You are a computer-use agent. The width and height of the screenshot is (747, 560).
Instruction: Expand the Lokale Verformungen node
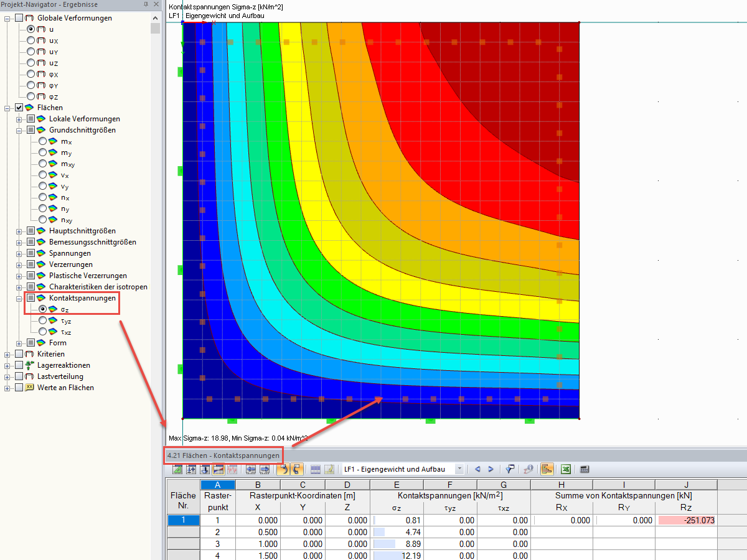click(x=19, y=119)
